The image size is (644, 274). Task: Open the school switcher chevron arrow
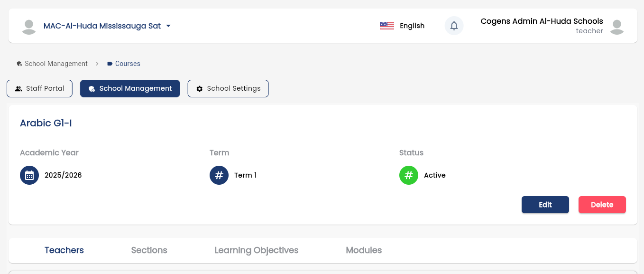tap(168, 27)
